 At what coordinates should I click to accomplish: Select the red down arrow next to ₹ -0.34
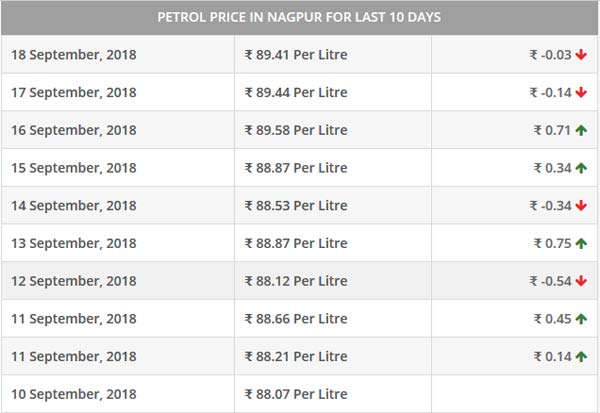pyautogui.click(x=581, y=206)
